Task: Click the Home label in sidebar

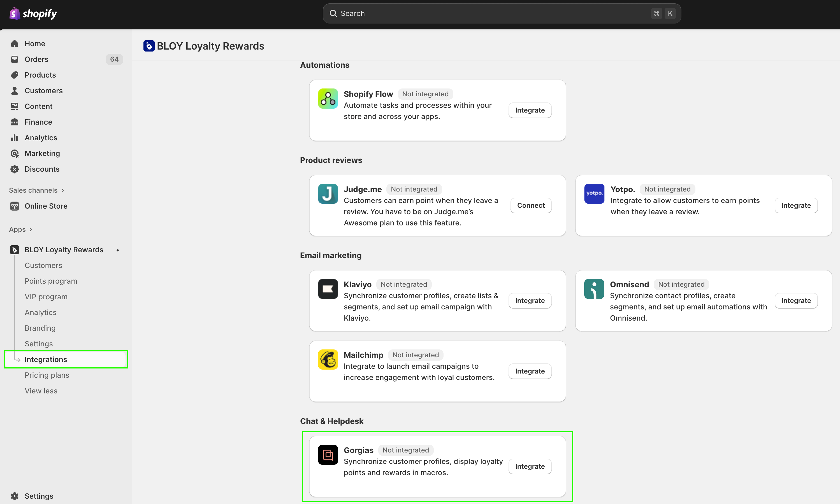Action: pyautogui.click(x=35, y=43)
